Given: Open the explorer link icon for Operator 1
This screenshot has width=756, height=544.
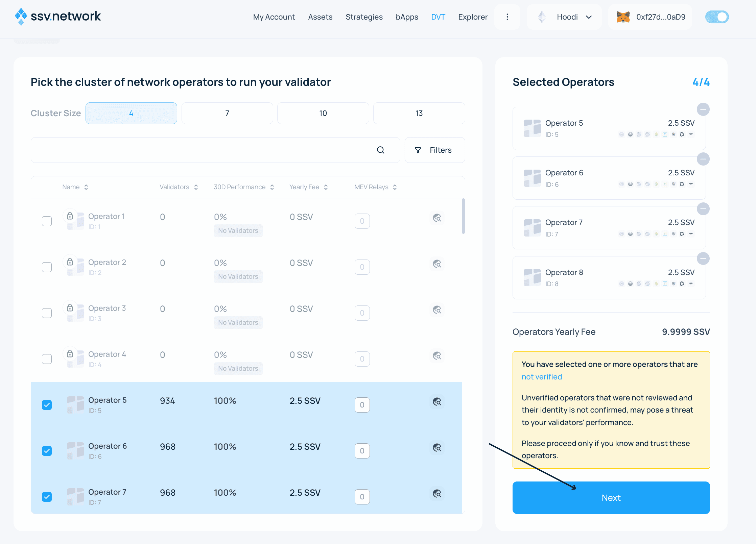Looking at the screenshot, I should (437, 218).
